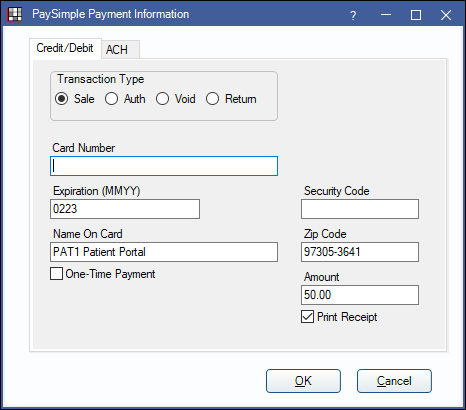Screen dimensions: 466x410
Task: Click the Zip Code field
Action: [x=360, y=252]
